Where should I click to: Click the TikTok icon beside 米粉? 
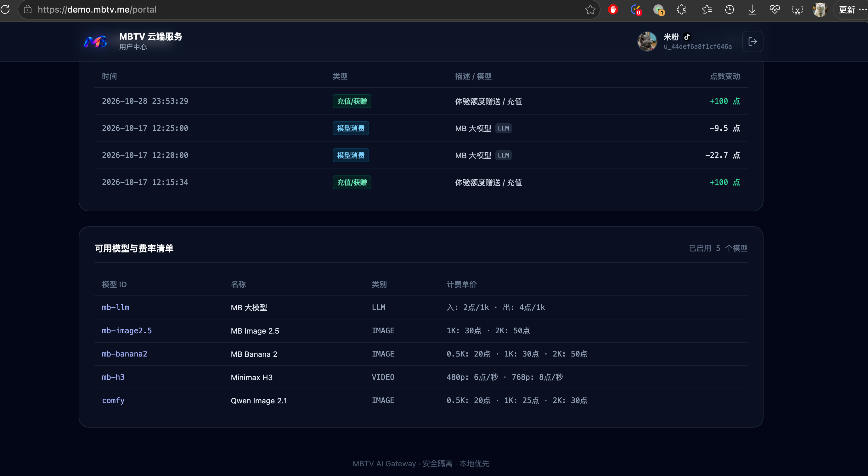click(x=687, y=37)
